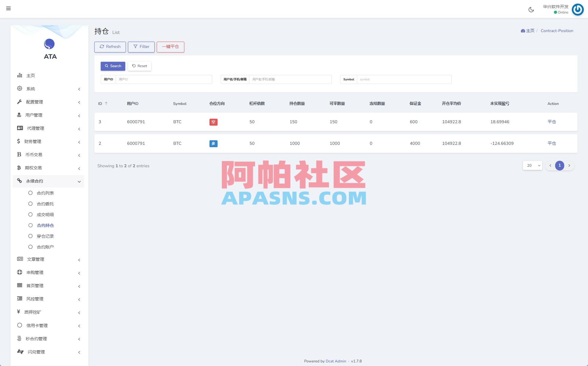
Task: Select 穿仓记录 in the sidebar menu
Action: (x=45, y=236)
